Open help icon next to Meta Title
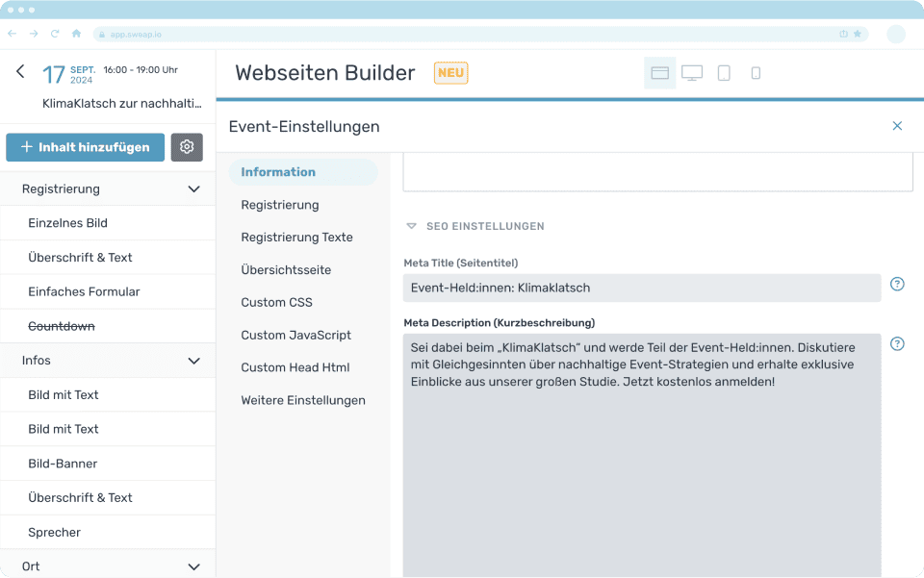The height and width of the screenshot is (578, 924). 897,284
